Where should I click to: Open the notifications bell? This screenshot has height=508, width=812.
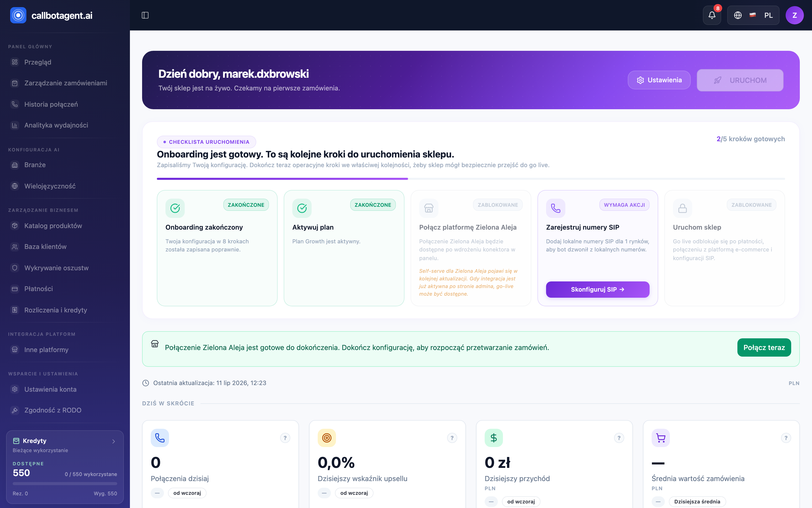[x=712, y=15]
